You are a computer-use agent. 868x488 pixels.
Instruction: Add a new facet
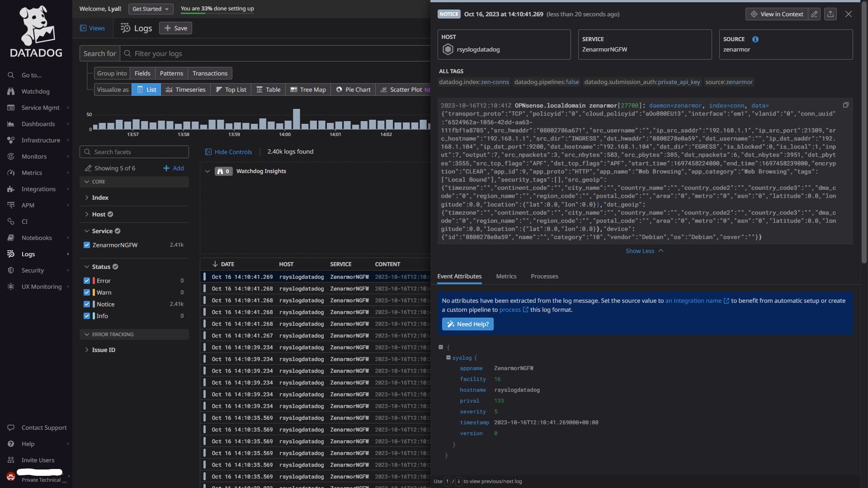point(173,168)
